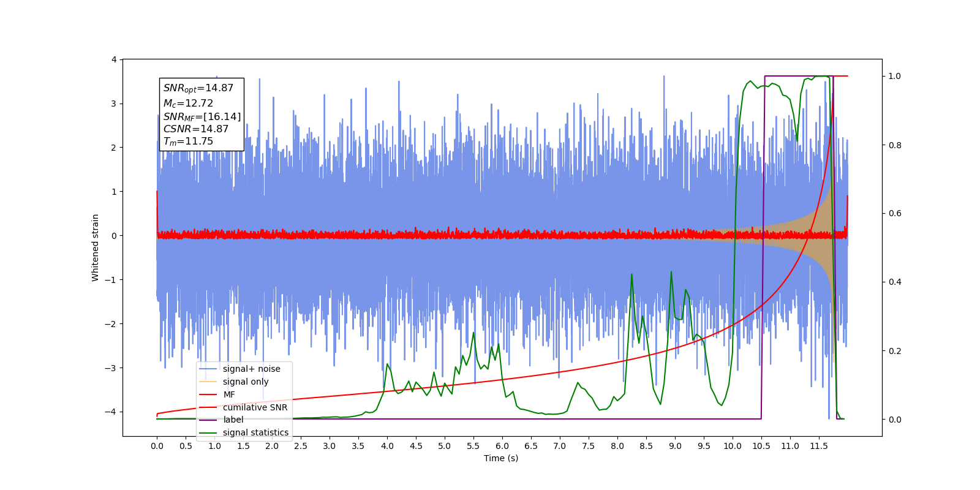Screen dimensions: 980x490
Task: Click the right y-axis tick label 0.8
Action: pos(895,145)
